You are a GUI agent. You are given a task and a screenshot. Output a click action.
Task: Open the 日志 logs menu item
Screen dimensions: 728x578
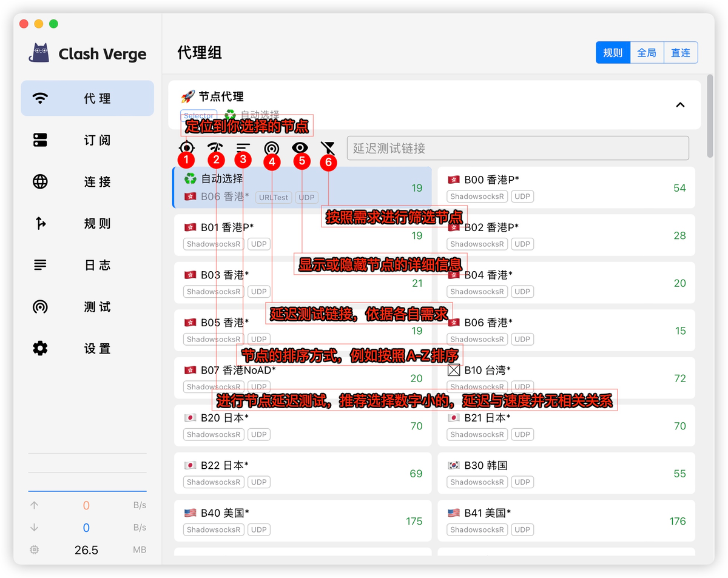pyautogui.click(x=87, y=265)
